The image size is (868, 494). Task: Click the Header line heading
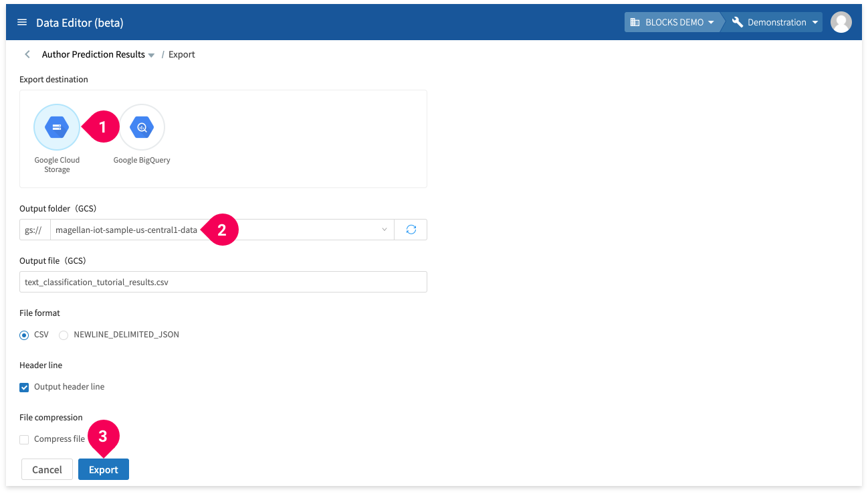pyautogui.click(x=41, y=365)
